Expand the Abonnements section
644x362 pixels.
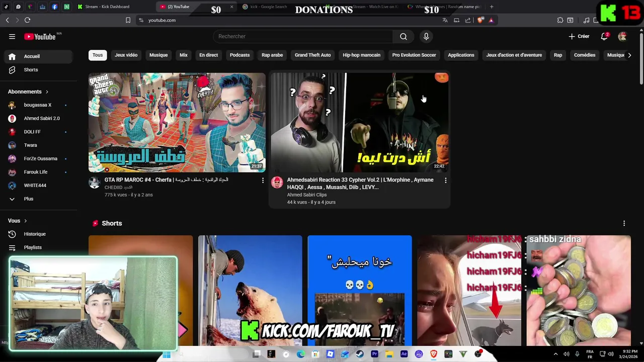(x=28, y=92)
